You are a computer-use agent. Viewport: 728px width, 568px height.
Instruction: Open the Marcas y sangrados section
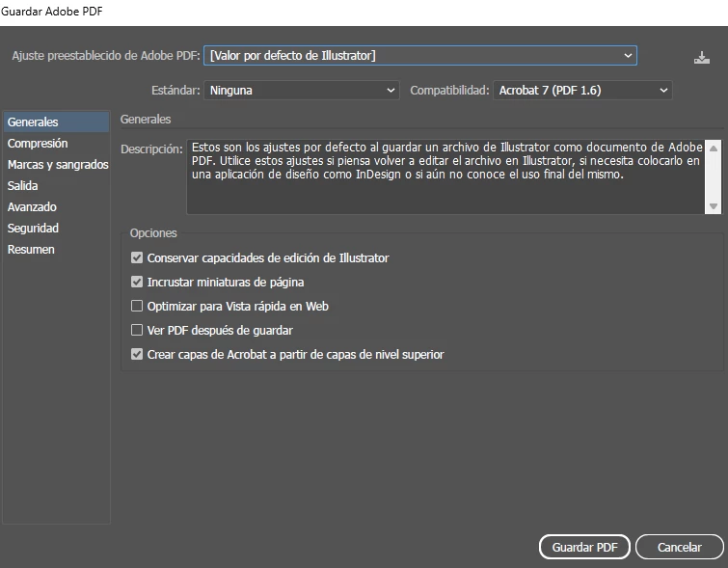[x=56, y=165]
